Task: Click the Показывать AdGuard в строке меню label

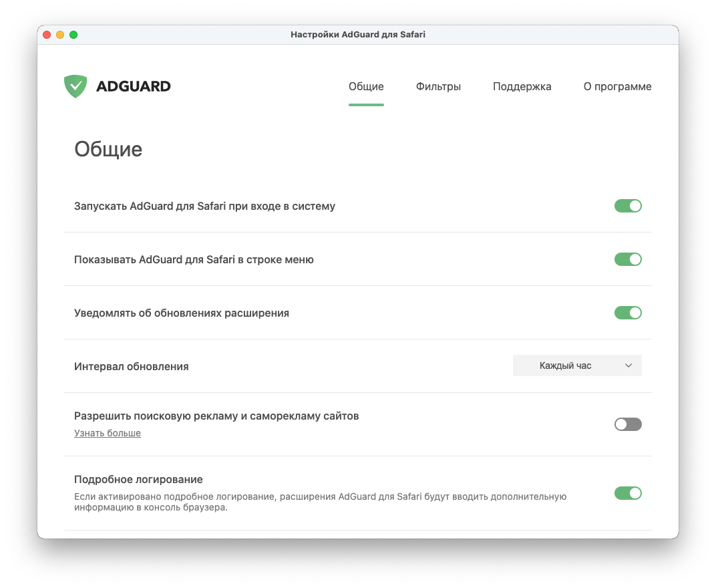Action: point(194,259)
